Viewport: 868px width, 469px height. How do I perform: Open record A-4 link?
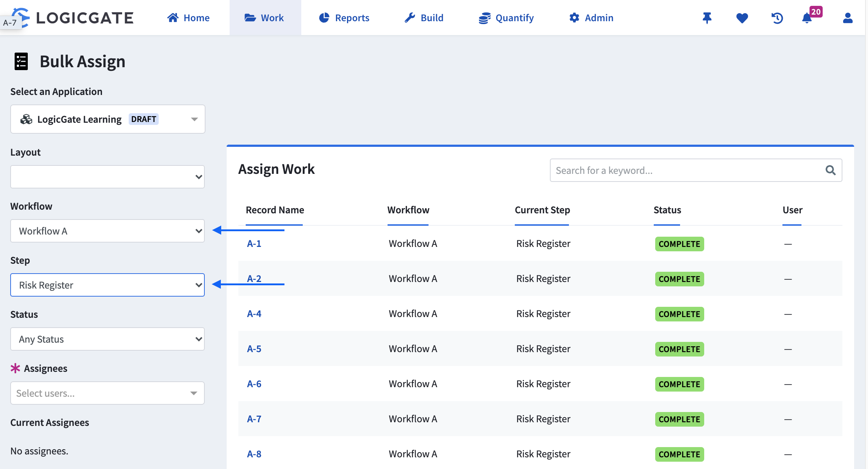(254, 314)
